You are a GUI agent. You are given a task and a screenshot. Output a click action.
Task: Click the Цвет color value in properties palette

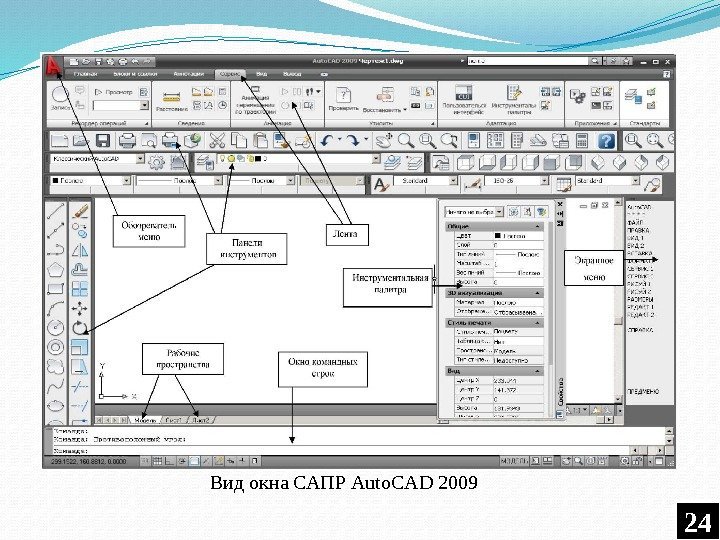pyautogui.click(x=518, y=236)
